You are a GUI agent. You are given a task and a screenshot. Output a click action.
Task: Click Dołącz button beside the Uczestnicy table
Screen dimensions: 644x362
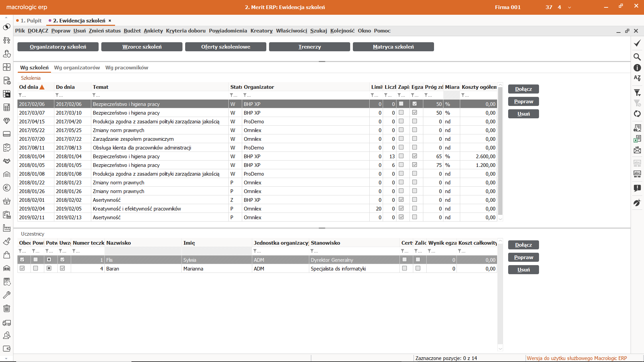(523, 245)
